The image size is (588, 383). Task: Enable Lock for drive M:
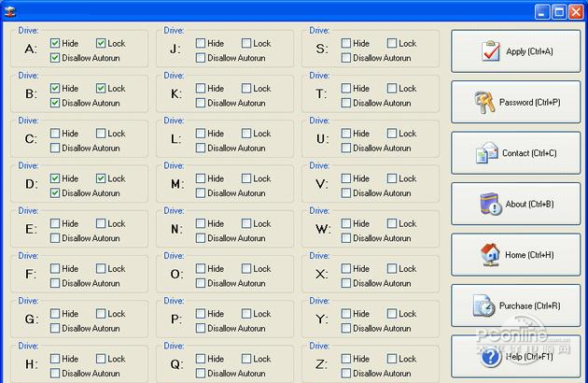click(x=246, y=178)
